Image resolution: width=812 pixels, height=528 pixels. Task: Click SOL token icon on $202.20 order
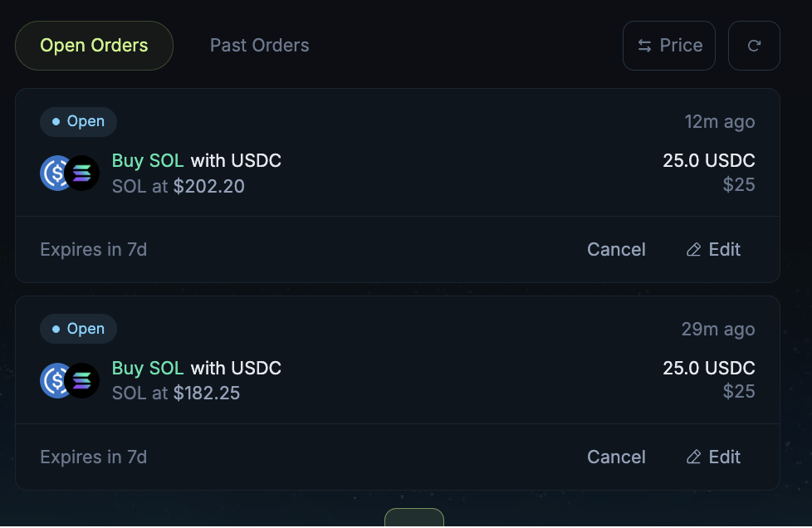pos(82,173)
